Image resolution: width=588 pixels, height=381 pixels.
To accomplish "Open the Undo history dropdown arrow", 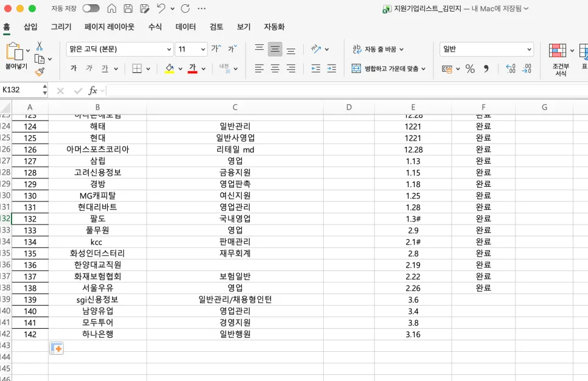I will click(172, 9).
